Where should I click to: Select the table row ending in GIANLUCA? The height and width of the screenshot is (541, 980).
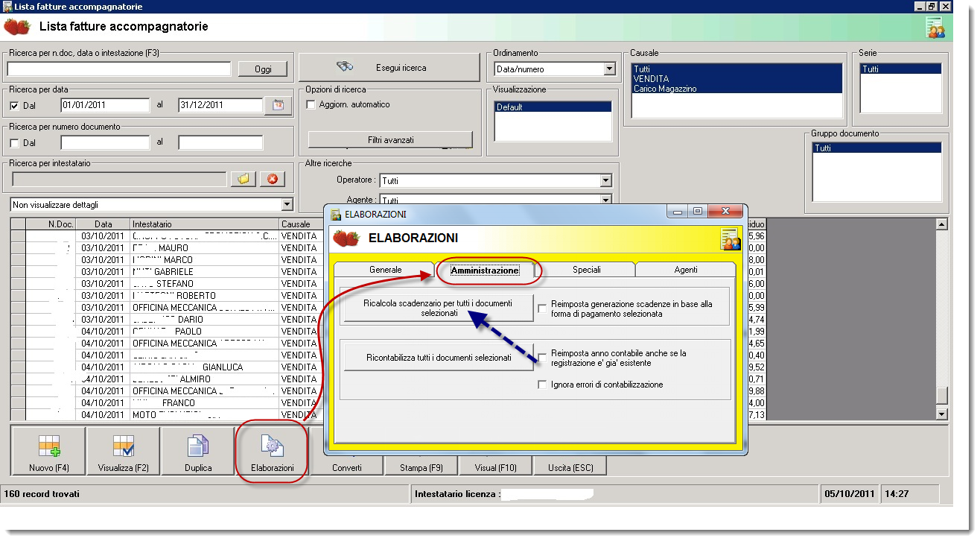click(167, 367)
